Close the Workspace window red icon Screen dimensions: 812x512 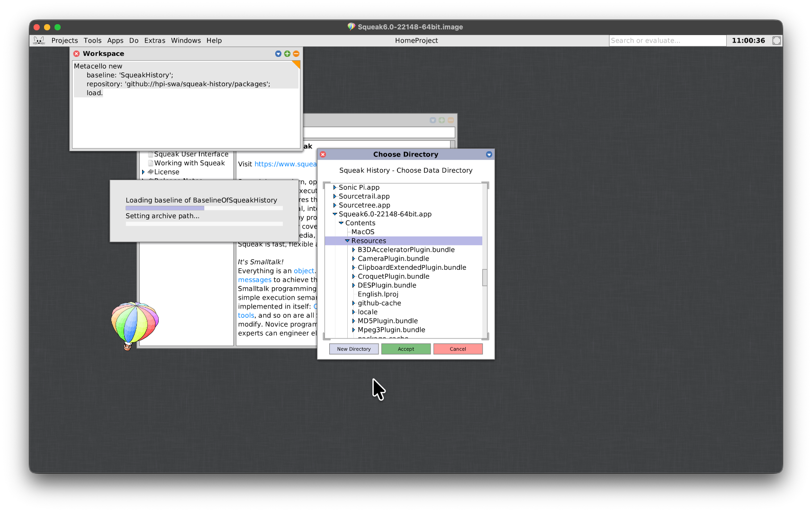(76, 54)
